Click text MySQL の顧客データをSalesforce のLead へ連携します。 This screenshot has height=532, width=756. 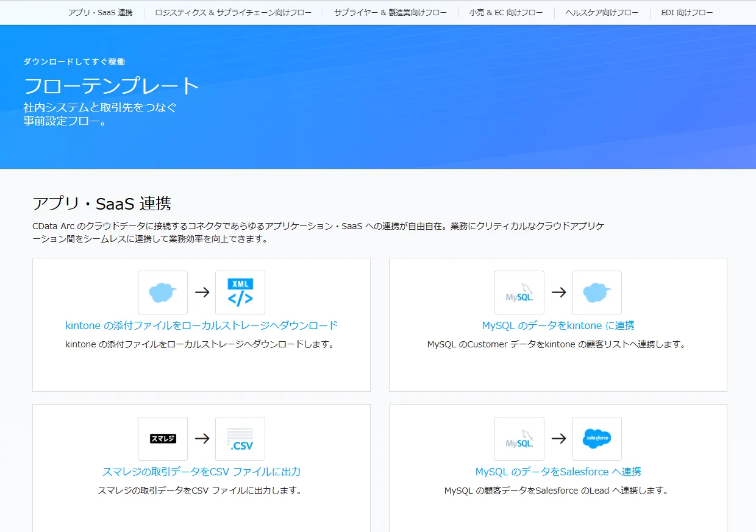click(558, 491)
